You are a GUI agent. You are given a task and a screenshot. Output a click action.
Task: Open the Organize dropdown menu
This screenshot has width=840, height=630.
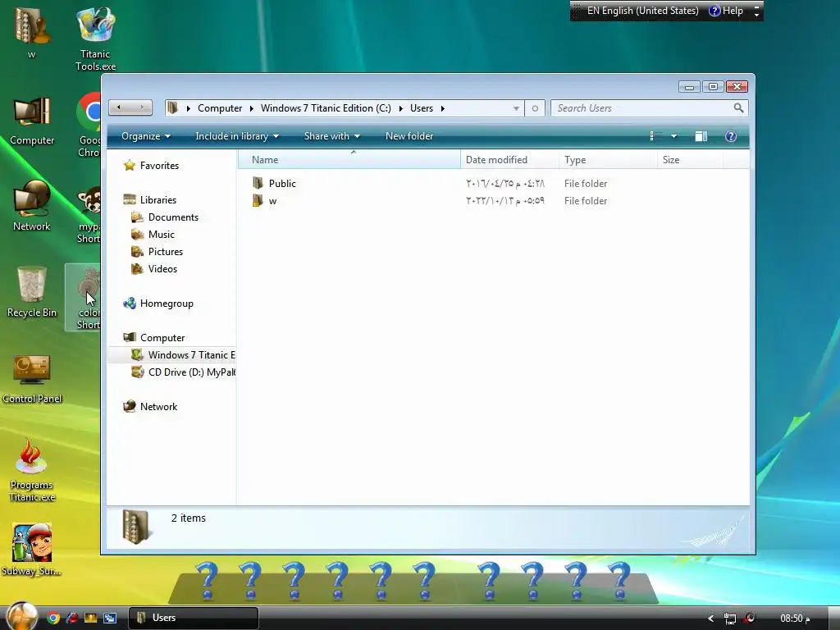tap(146, 136)
